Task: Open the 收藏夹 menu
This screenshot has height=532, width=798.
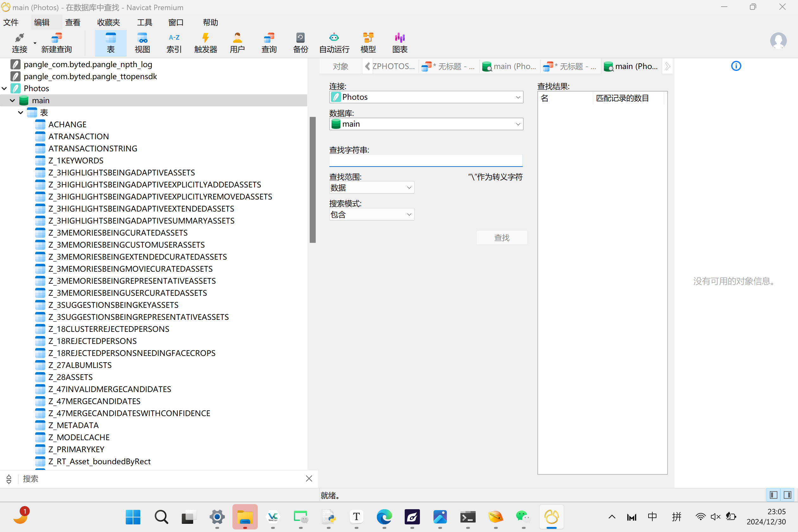Action: [109, 22]
